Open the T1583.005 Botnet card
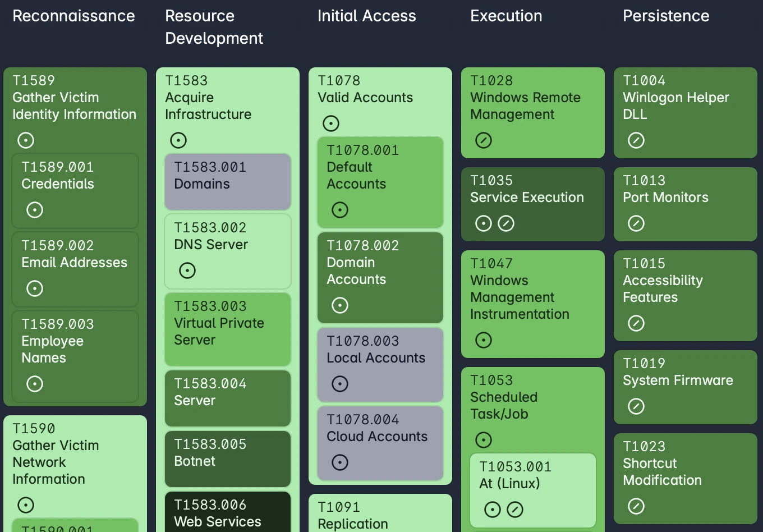This screenshot has height=532, width=763. (228, 459)
